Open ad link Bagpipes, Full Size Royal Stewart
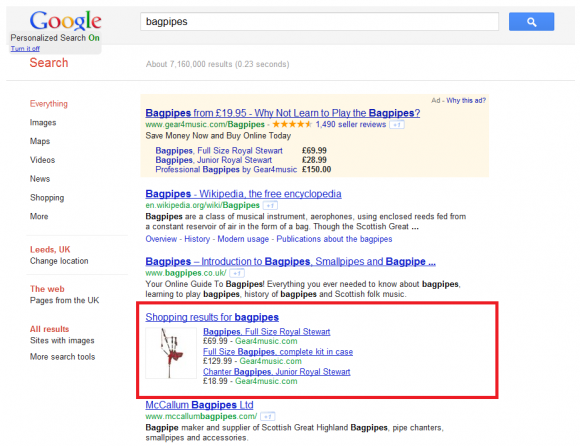 (219, 151)
